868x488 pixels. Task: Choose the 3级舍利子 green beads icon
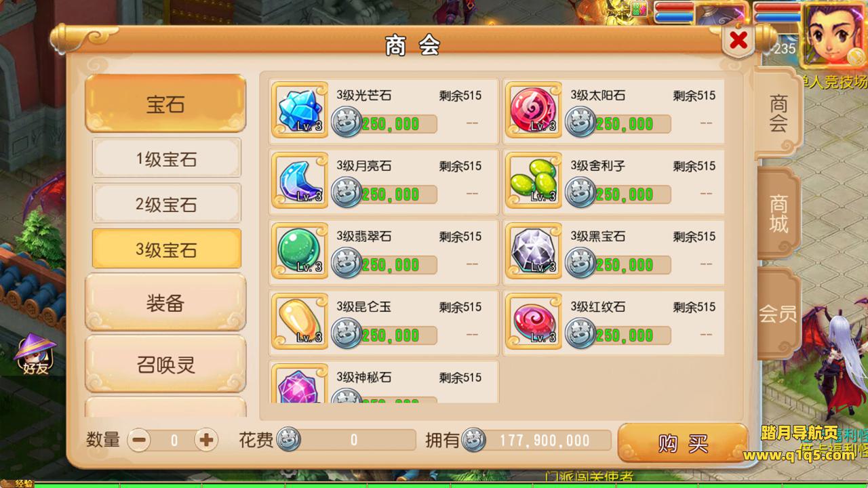click(x=534, y=180)
